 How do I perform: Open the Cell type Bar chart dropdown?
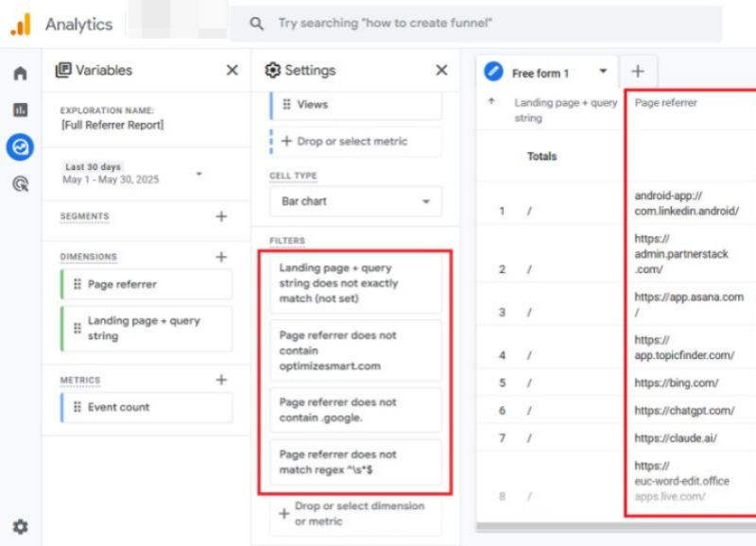[356, 201]
